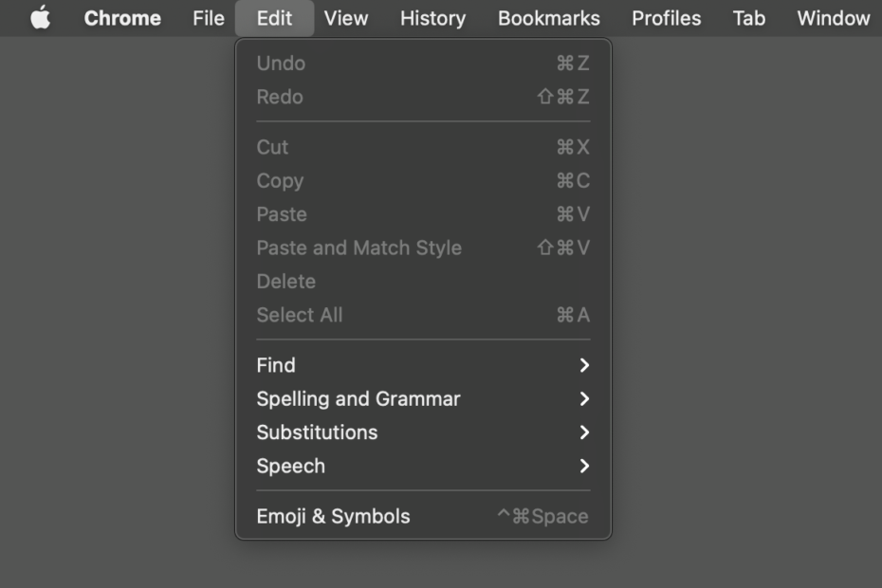
Task: Open the View menu
Action: coord(345,17)
